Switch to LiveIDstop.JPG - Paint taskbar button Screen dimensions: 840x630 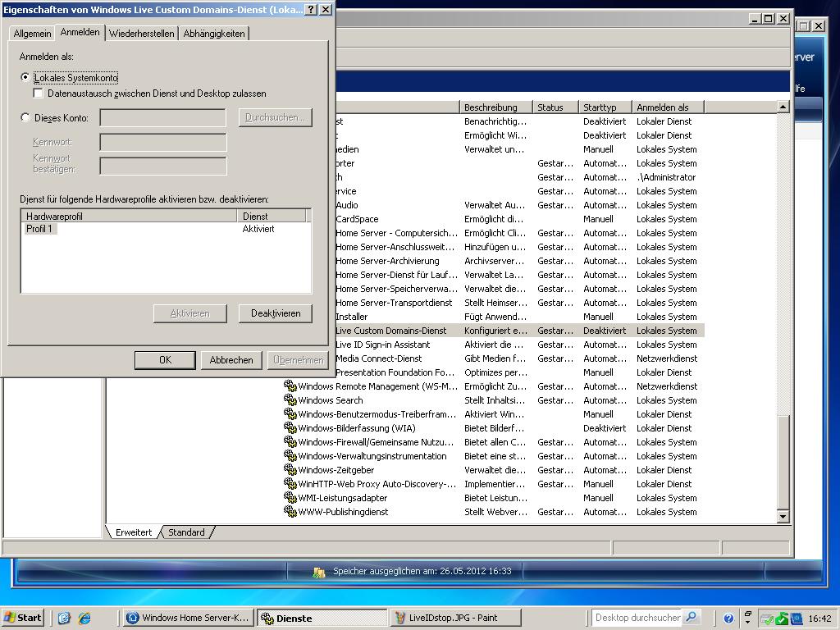(x=455, y=618)
